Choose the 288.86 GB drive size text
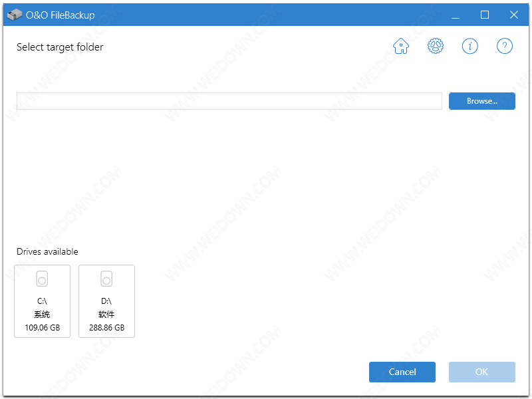The image size is (532, 399). click(107, 328)
